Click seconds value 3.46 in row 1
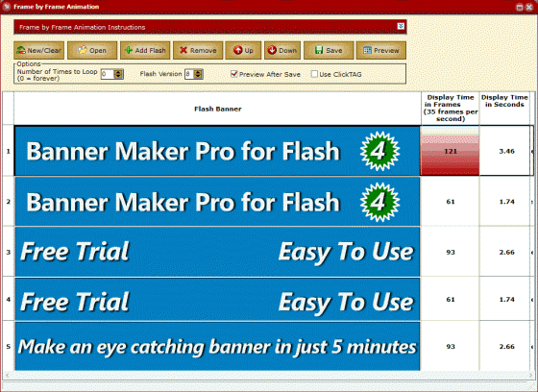 (506, 151)
